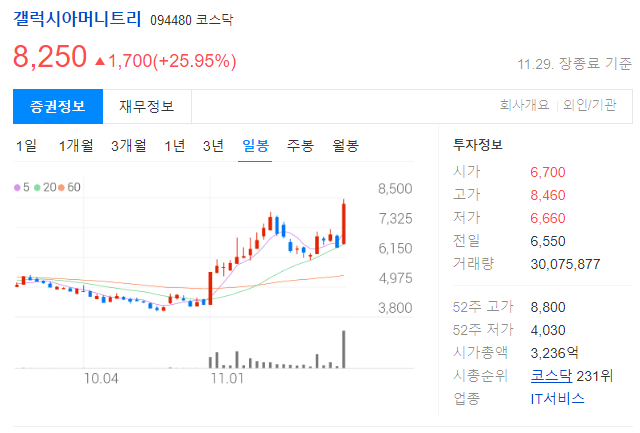Click the 52주 고가 value 8,800
The image size is (640, 433).
(x=548, y=307)
